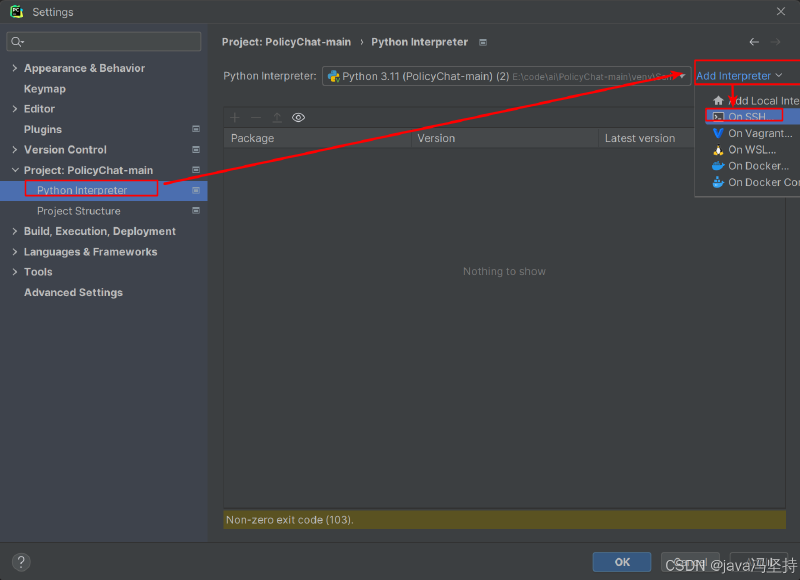Click the OK button
The height and width of the screenshot is (580, 800).
click(622, 562)
